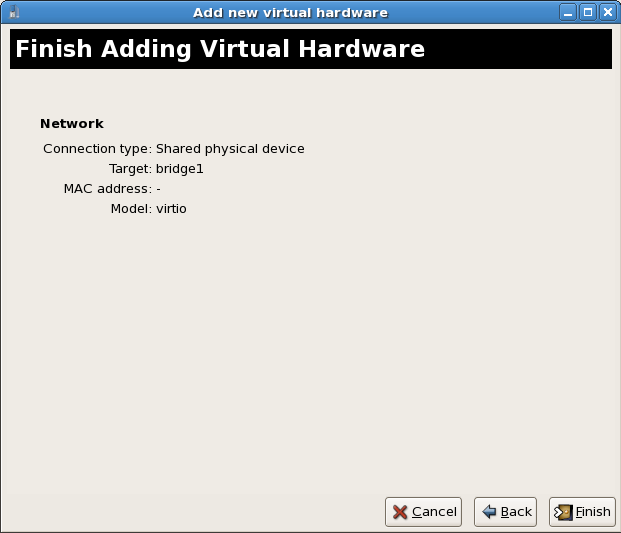Image resolution: width=621 pixels, height=533 pixels.
Task: Cancel adding virtual hardware
Action: pos(423,512)
